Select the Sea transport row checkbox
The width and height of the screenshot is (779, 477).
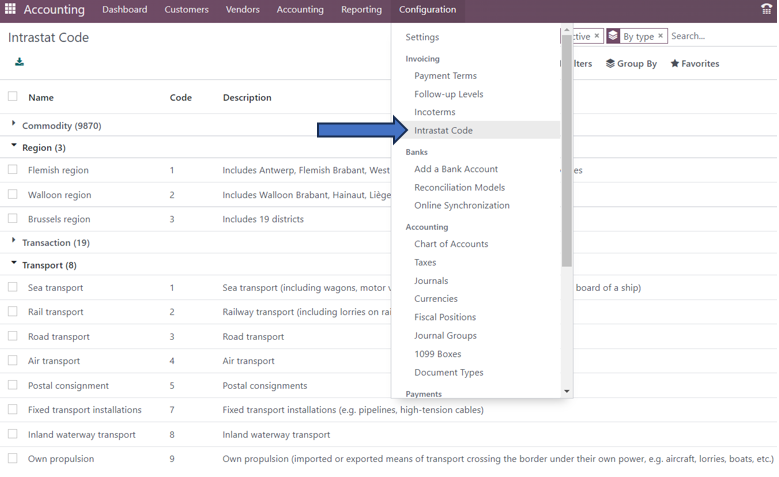click(x=13, y=287)
